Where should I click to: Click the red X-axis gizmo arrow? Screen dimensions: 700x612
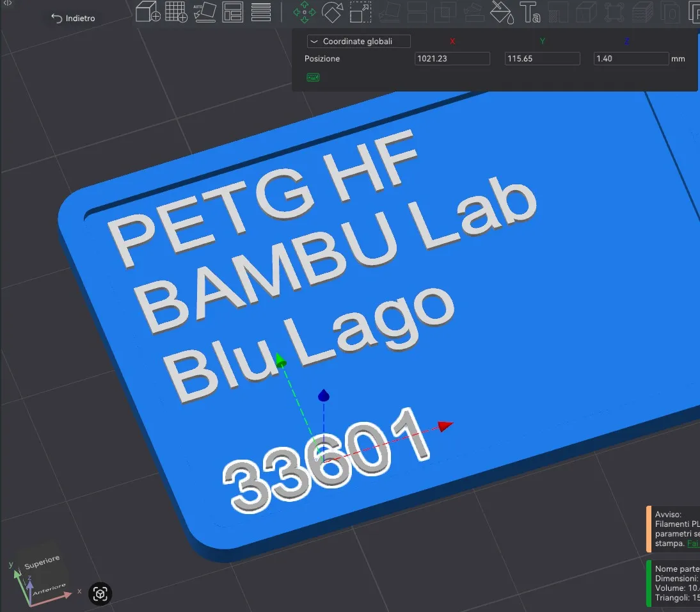point(445,426)
